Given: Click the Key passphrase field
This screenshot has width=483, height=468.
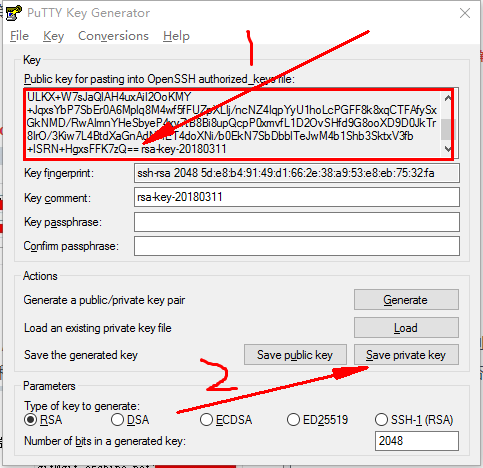Looking at the screenshot, I should click(297, 222).
